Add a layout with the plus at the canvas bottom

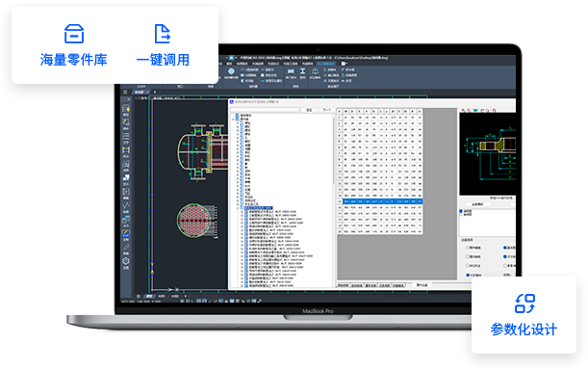pos(185,296)
